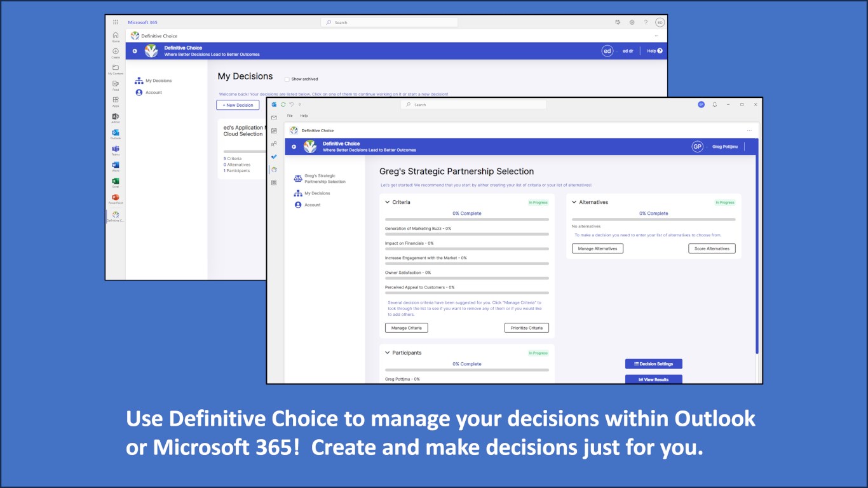
Task: Select My Decisions in Outlook window nav
Action: [x=312, y=193]
